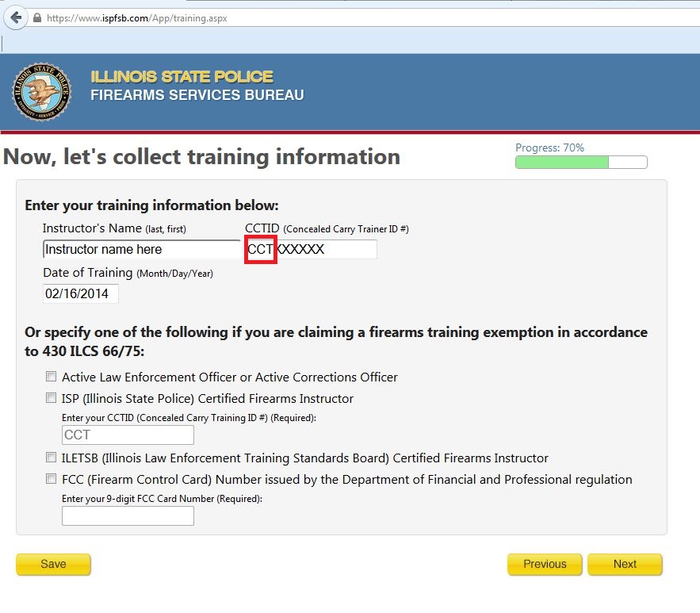Click the browser back arrow
Viewport: 700px width, 613px height.
pos(16,17)
